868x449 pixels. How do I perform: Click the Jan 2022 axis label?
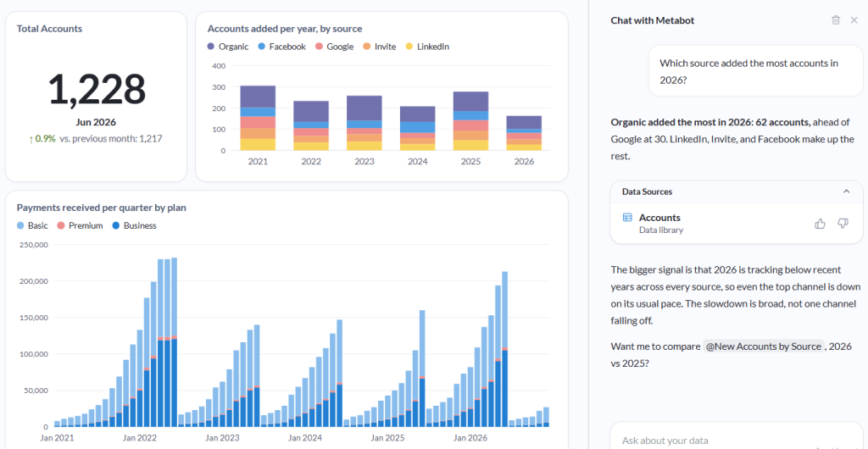coord(138,437)
